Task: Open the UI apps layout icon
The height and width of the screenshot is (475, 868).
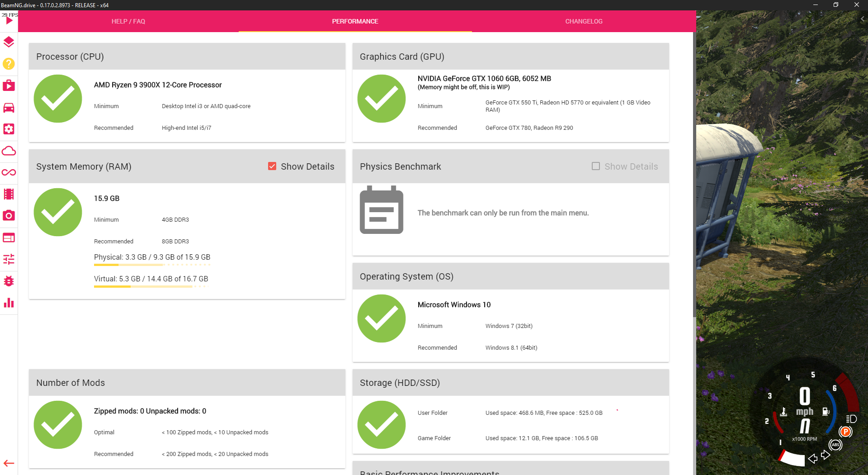Action: [9, 237]
